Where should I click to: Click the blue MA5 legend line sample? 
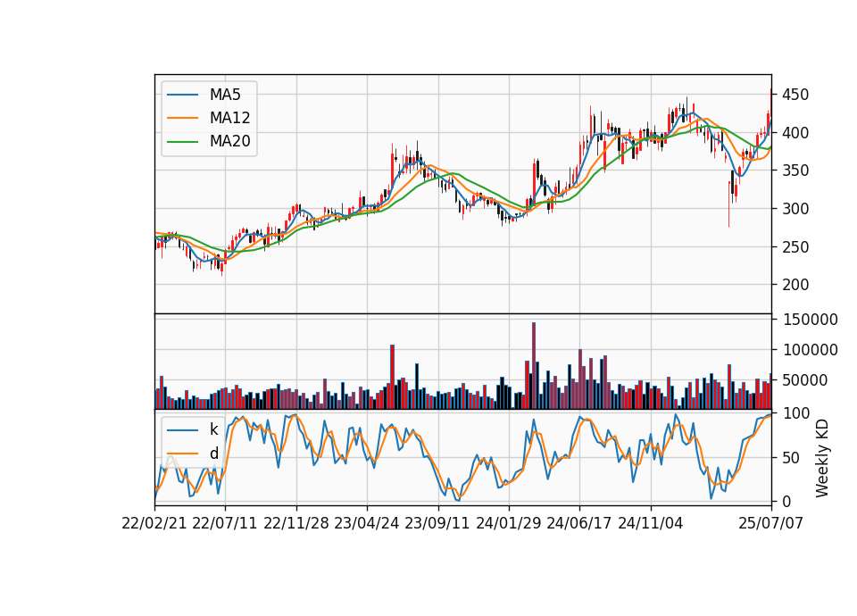coord(182,96)
